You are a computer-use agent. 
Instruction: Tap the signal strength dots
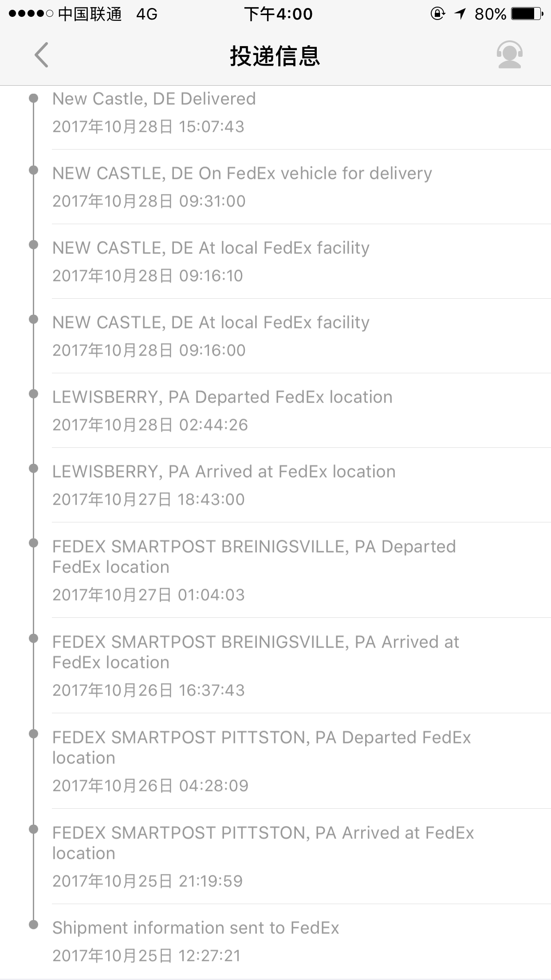click(x=31, y=14)
